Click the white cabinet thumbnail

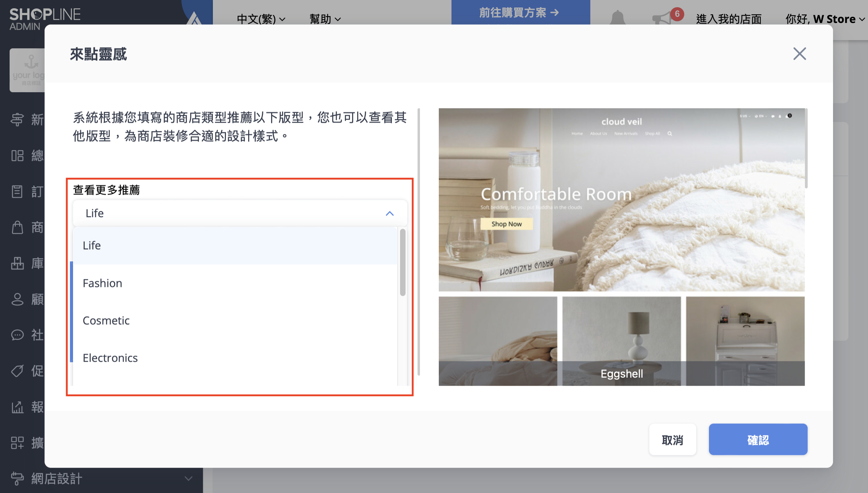[x=745, y=341]
